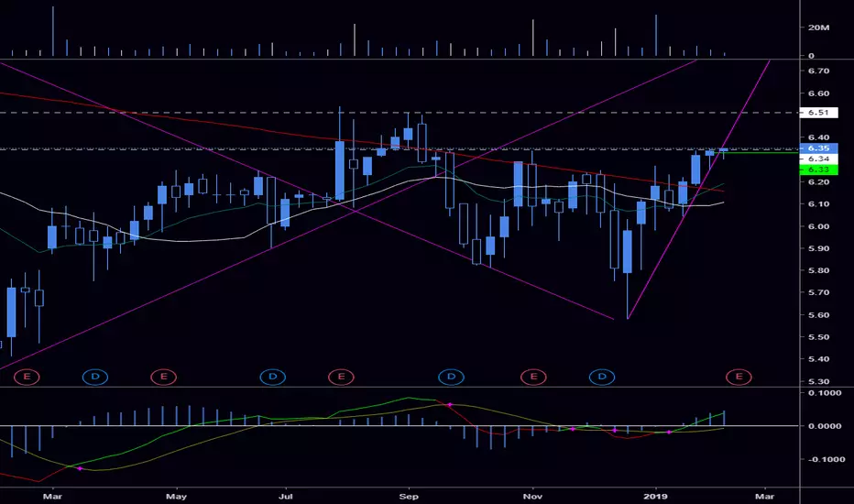Click the 0.0000 MACD axis value
Screen dimensions: 854x504
[x=825, y=426]
